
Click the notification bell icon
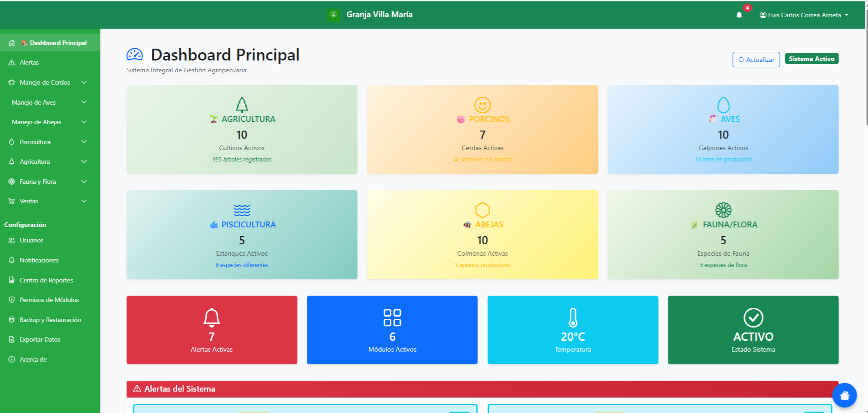(739, 15)
